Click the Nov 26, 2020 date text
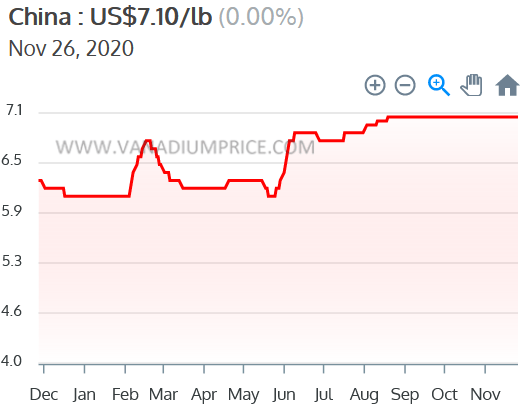 pos(71,48)
